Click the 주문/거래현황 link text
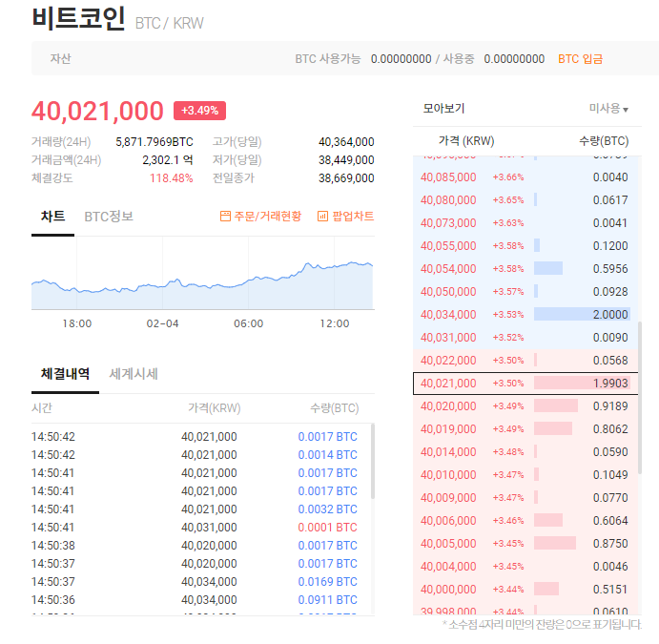Viewport: 659px width, 644px height. point(268,216)
